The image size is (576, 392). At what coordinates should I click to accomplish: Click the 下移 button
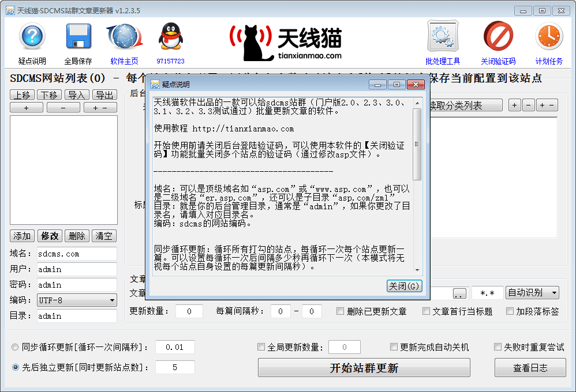49,95
